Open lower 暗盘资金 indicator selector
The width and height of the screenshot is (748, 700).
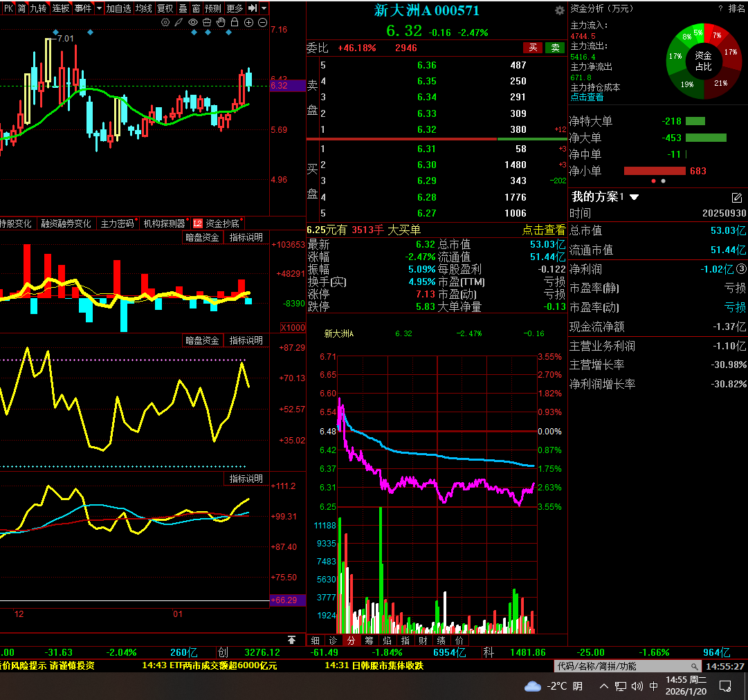click(x=202, y=340)
